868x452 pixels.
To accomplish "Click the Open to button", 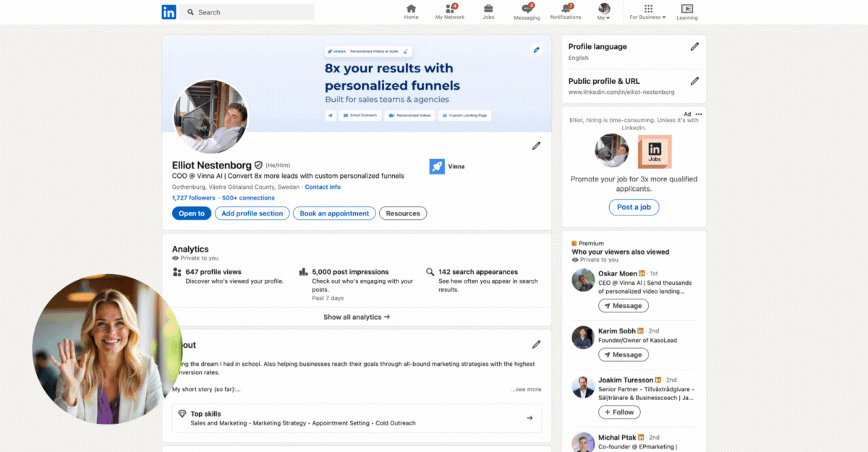I will 192,213.
